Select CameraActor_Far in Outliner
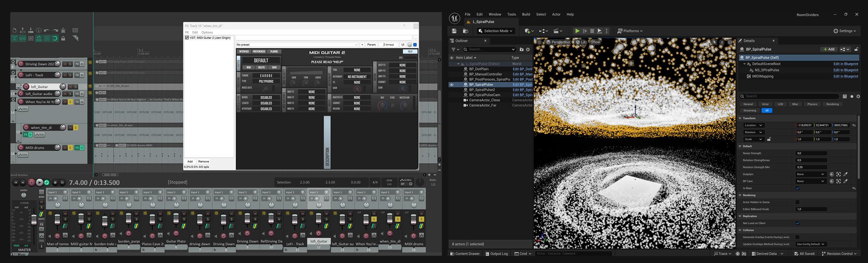 pos(483,105)
